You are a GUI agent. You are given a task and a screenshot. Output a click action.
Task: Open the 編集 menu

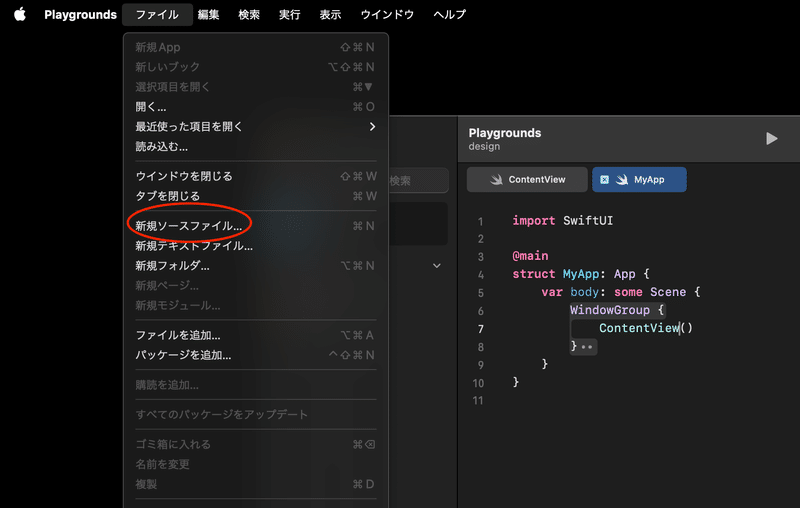coord(208,14)
